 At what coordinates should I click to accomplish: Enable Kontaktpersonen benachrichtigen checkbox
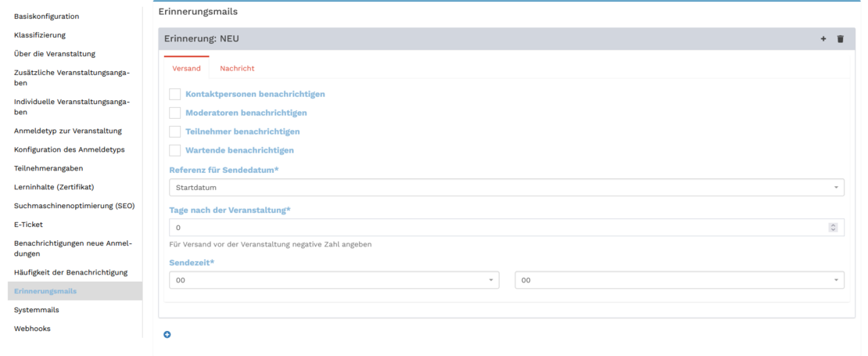click(175, 94)
